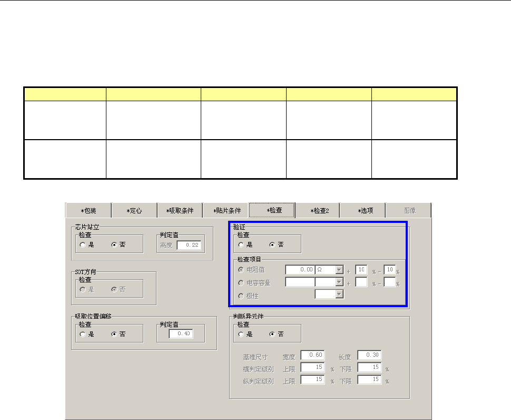Select 是 under 验证 检查
The image size is (511, 420).
point(241,245)
